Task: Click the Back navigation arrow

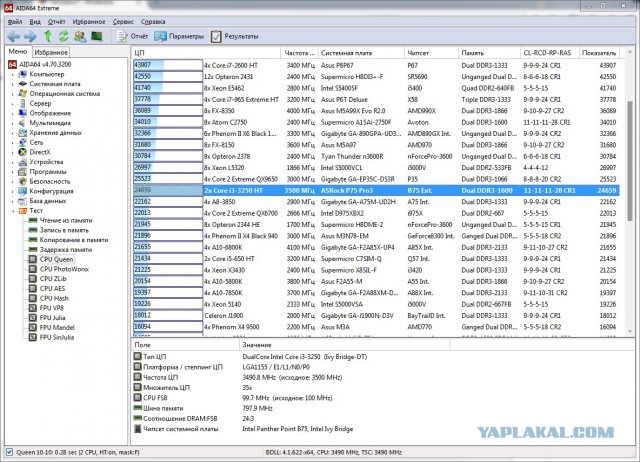Action: pos(12,35)
